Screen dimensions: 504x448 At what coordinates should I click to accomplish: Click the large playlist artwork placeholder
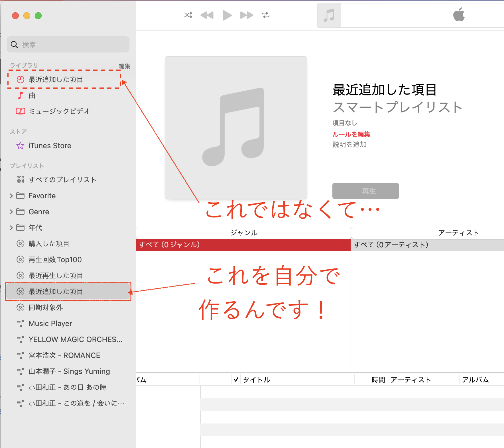(236, 128)
